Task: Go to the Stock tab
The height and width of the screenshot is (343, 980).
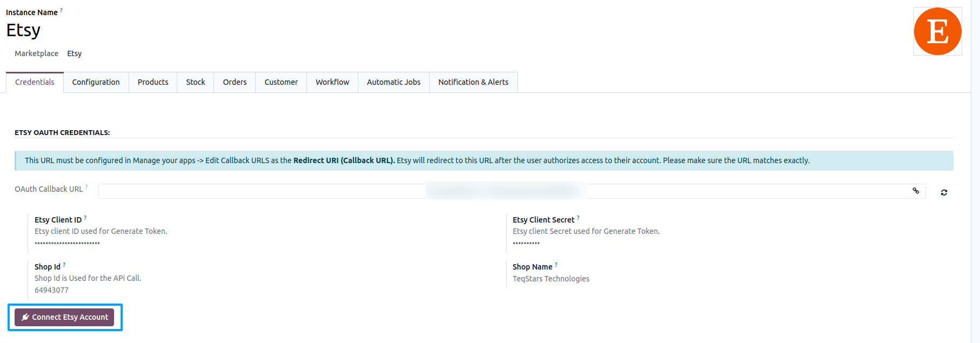Action: [x=196, y=82]
